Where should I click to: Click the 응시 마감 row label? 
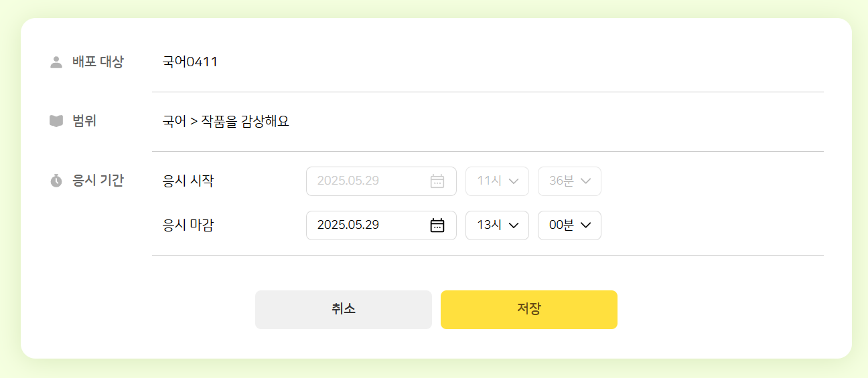[x=188, y=225]
